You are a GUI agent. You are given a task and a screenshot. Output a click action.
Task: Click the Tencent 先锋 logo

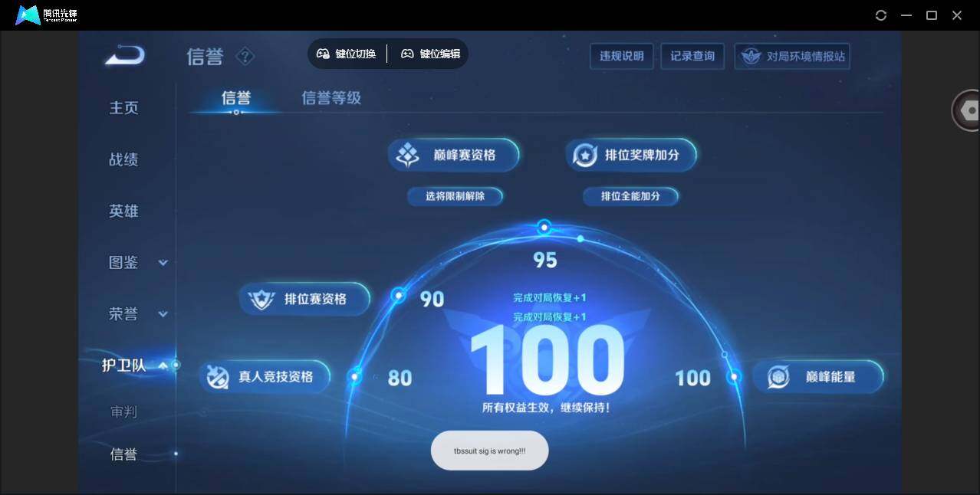coord(26,14)
